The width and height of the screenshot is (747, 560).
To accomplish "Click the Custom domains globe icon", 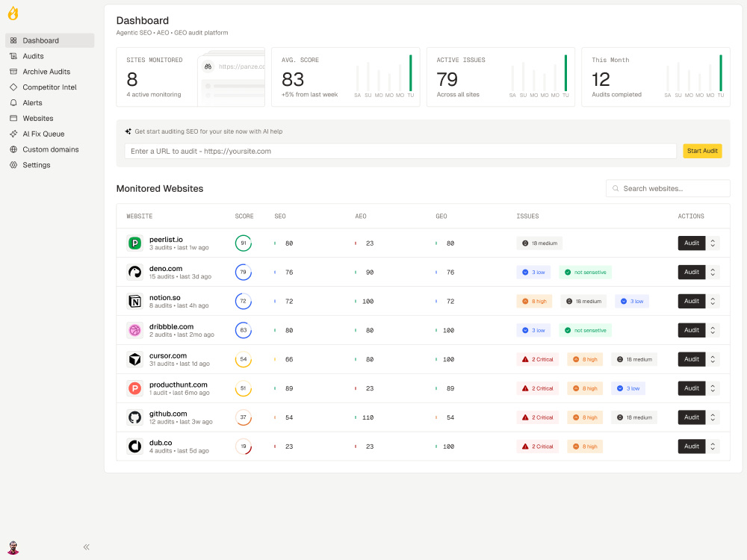I will pyautogui.click(x=13, y=149).
